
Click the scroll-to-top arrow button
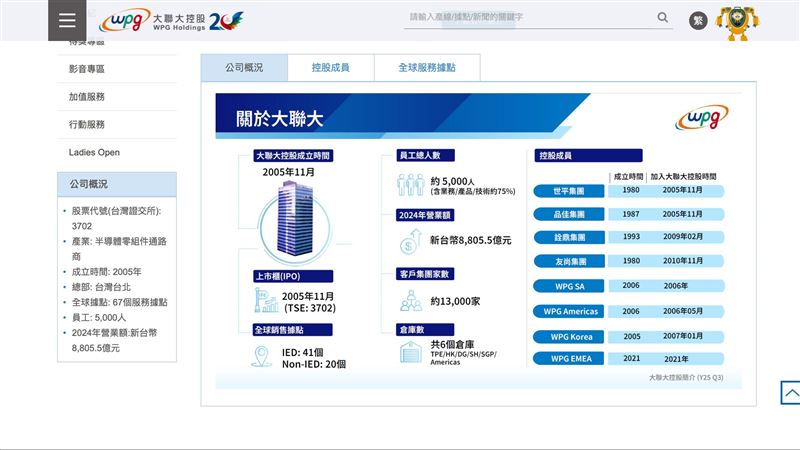coord(791,393)
